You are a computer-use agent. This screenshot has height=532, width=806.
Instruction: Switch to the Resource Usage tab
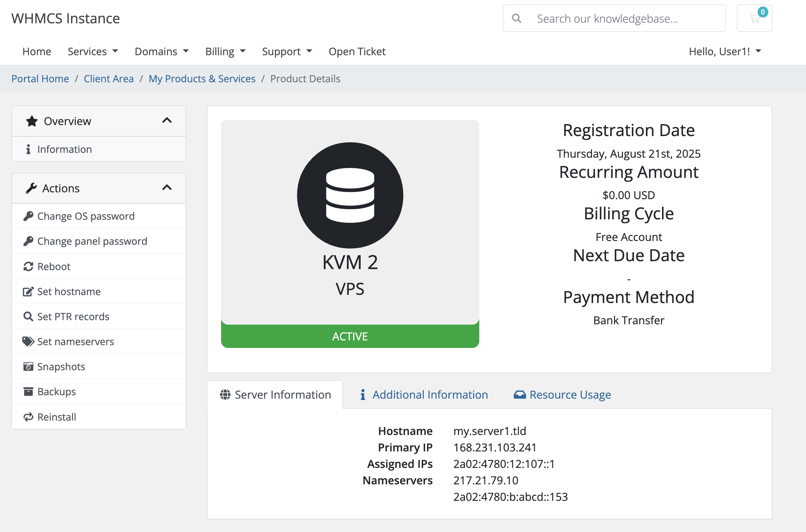tap(562, 395)
